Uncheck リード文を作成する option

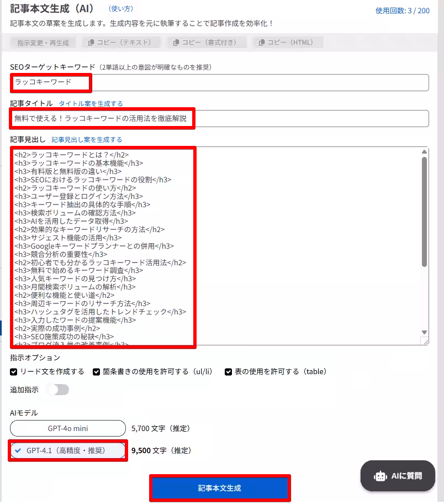(14, 371)
